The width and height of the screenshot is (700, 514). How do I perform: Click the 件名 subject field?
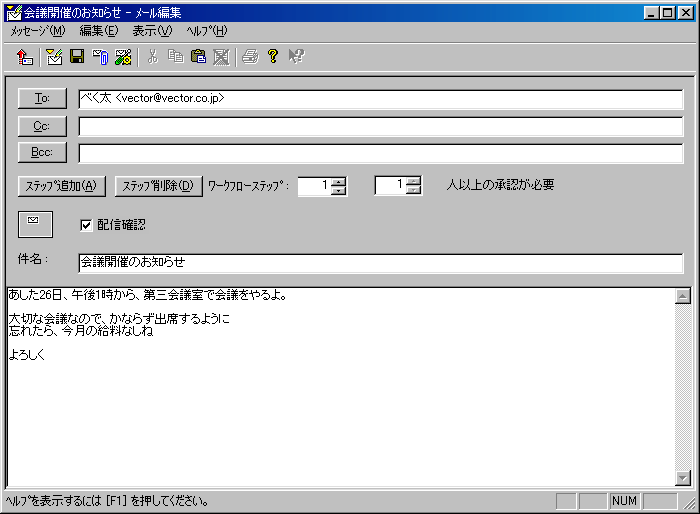(381, 263)
